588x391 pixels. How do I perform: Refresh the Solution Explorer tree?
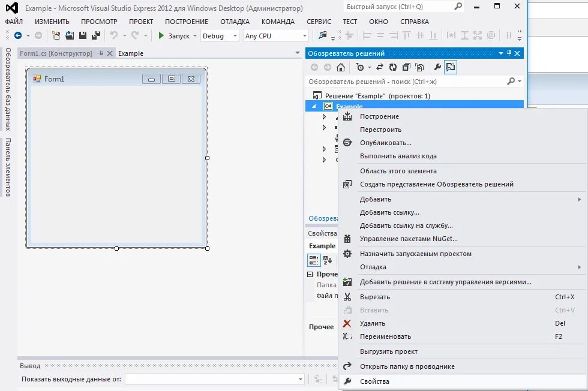click(392, 67)
